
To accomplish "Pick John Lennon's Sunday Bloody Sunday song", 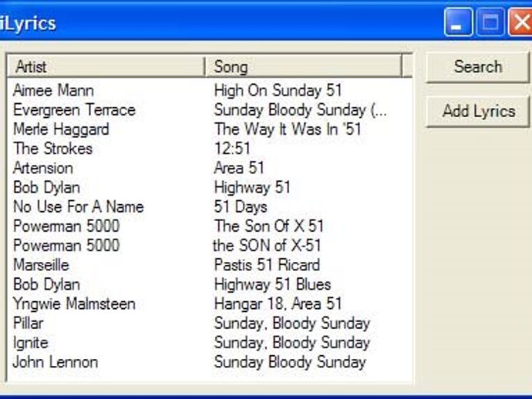I will click(290, 362).
